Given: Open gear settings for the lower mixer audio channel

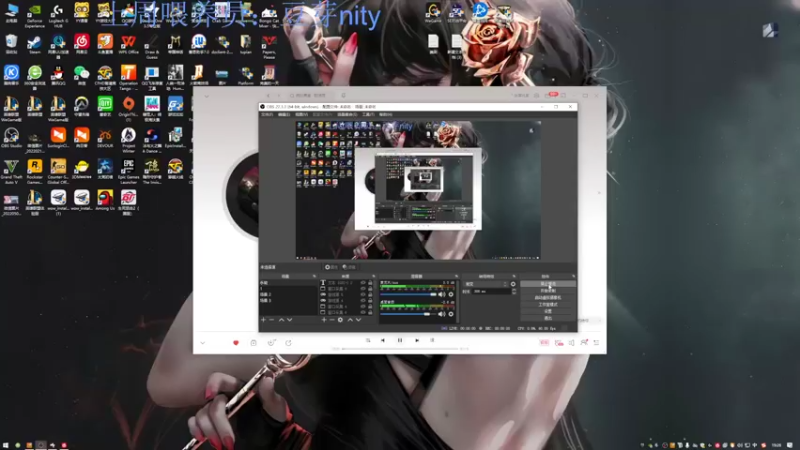Looking at the screenshot, I should point(451,314).
